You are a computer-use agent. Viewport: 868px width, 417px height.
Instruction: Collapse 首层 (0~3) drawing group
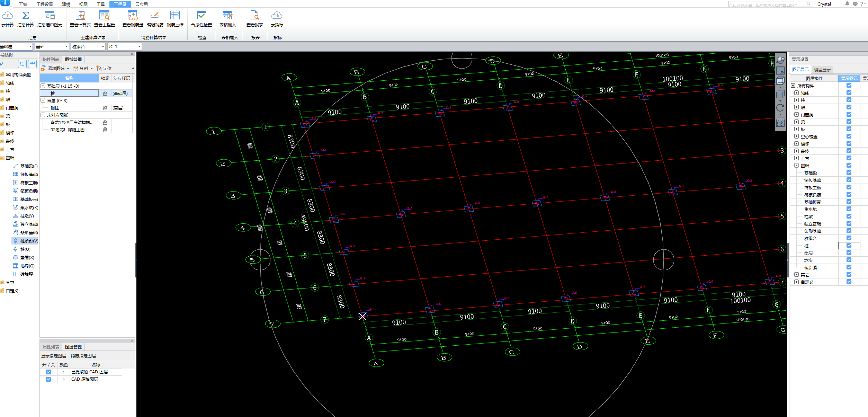[x=43, y=100]
